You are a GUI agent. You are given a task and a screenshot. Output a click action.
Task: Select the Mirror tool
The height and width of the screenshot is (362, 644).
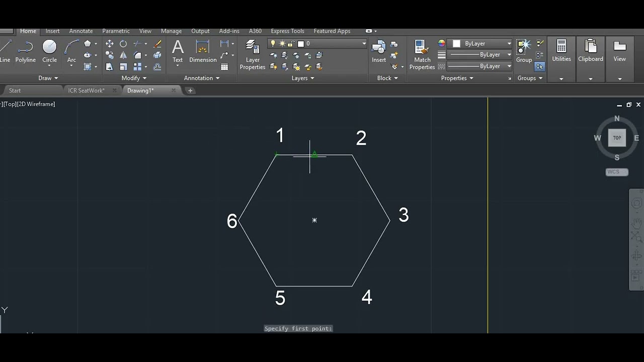(x=123, y=55)
